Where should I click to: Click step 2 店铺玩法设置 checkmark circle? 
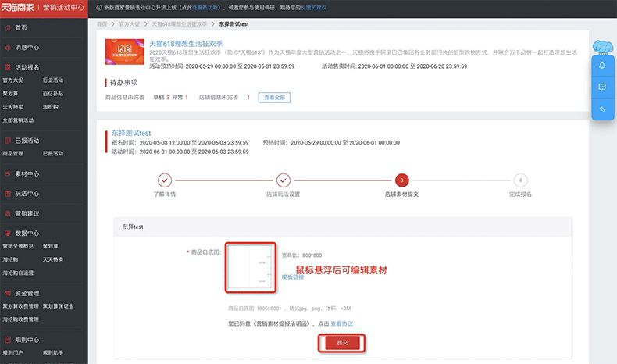click(284, 180)
